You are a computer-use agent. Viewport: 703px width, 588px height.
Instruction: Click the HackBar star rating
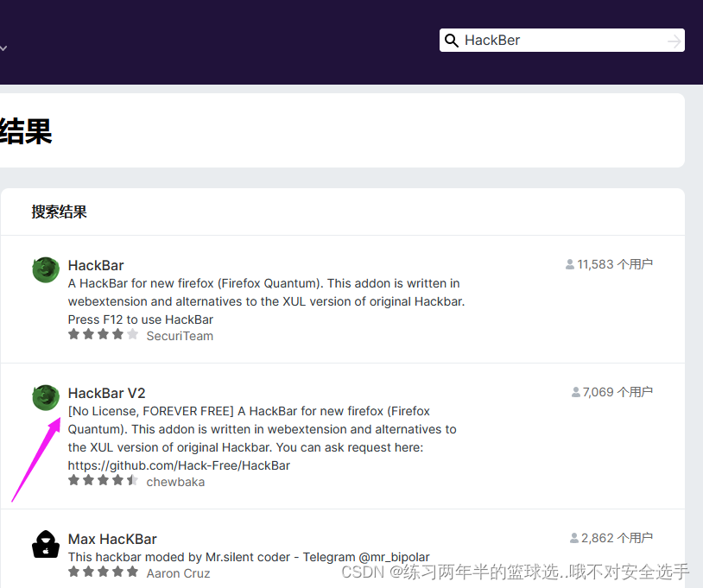pos(103,334)
